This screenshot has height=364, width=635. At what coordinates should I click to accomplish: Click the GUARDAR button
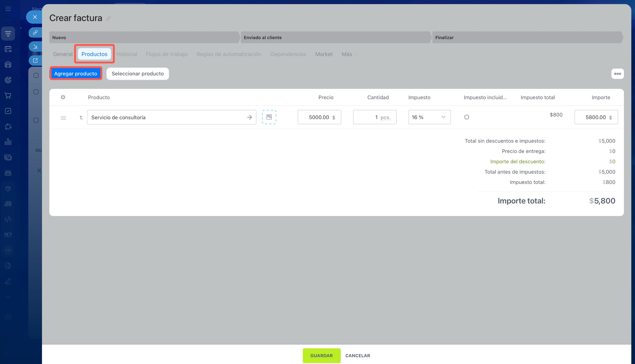point(321,355)
